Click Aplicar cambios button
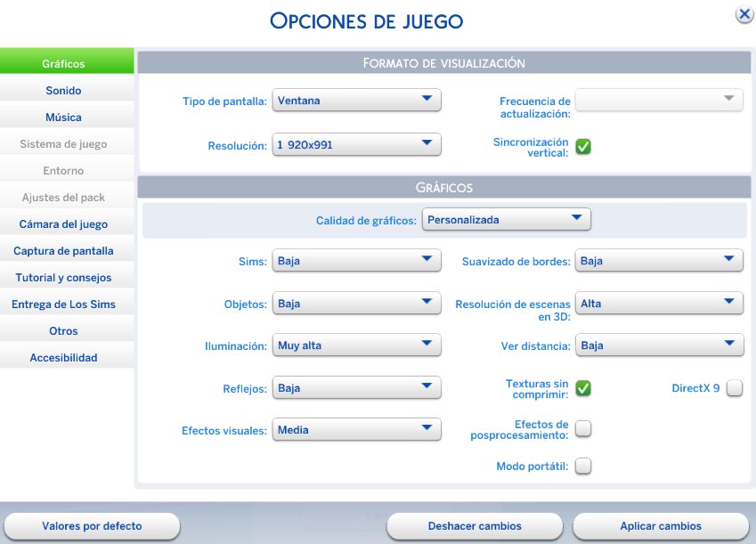The image size is (756, 544). (x=661, y=526)
